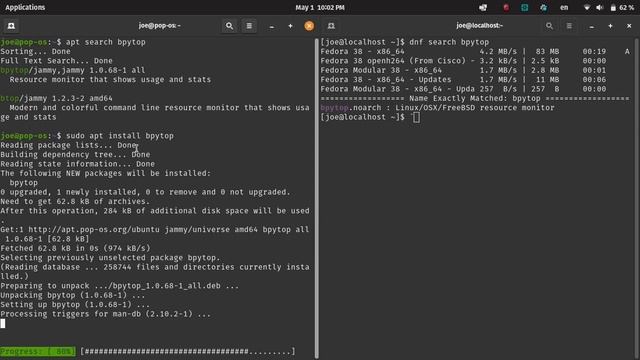The image size is (640, 360).
Task: Open hamburger menu in pop-os terminal
Action: (249, 26)
